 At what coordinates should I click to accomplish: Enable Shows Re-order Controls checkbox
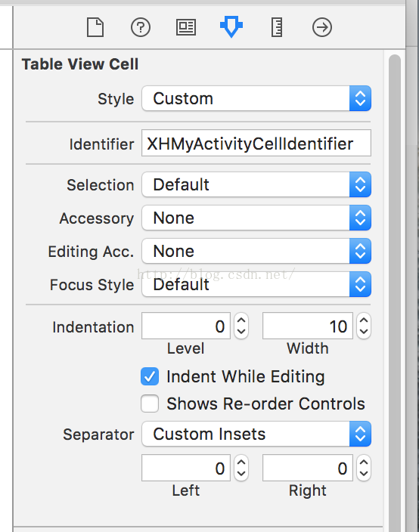coord(150,404)
